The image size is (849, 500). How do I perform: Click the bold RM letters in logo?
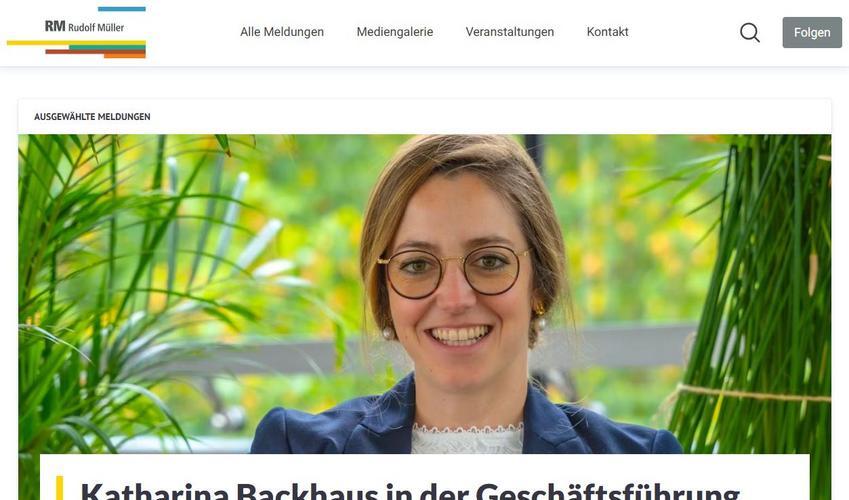coord(55,26)
